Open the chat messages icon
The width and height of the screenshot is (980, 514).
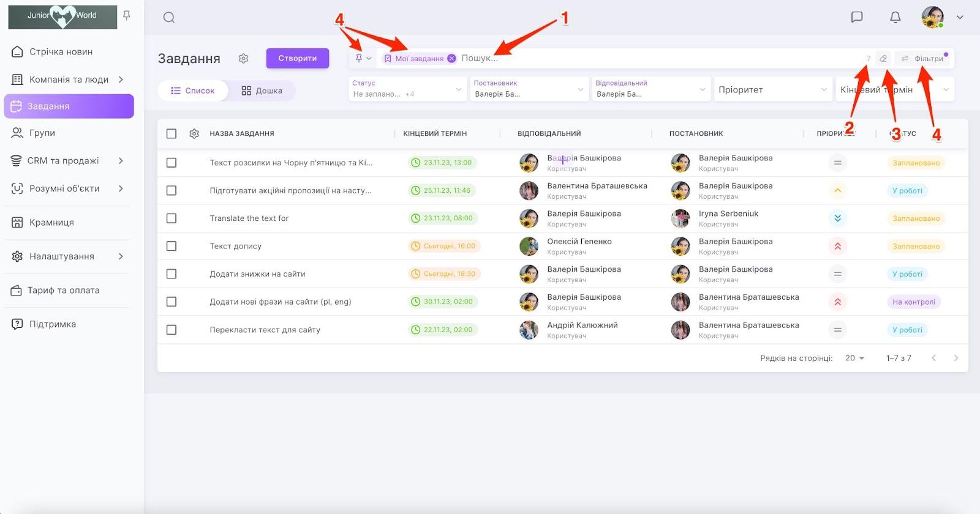coord(857,17)
